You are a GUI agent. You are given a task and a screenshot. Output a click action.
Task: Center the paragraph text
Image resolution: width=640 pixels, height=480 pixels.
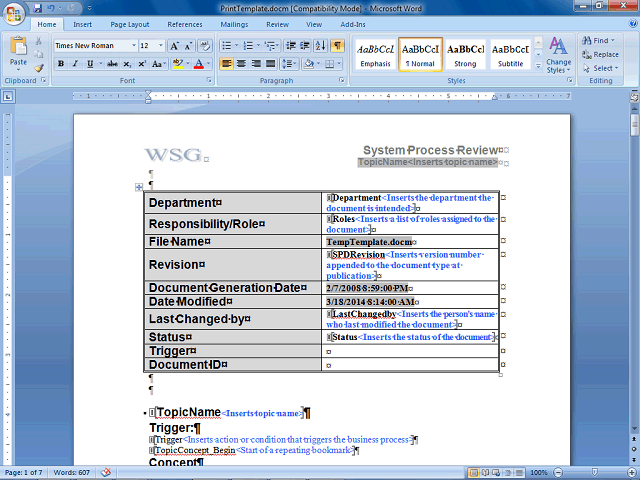[x=241, y=64]
